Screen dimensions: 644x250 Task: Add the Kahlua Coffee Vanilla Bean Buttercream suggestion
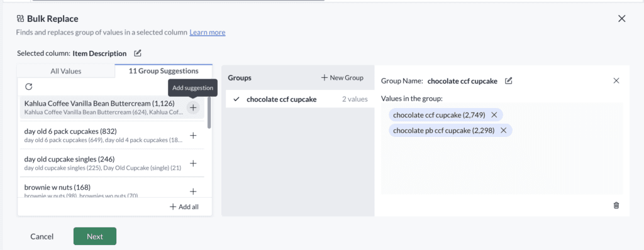pos(193,107)
